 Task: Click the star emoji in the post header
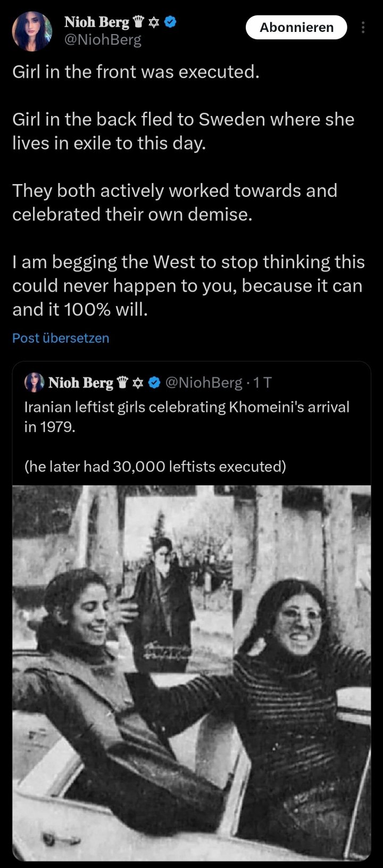(154, 22)
